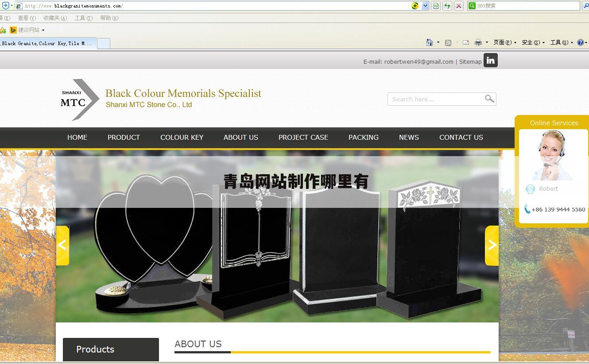Click the browser Home icon

click(x=429, y=42)
